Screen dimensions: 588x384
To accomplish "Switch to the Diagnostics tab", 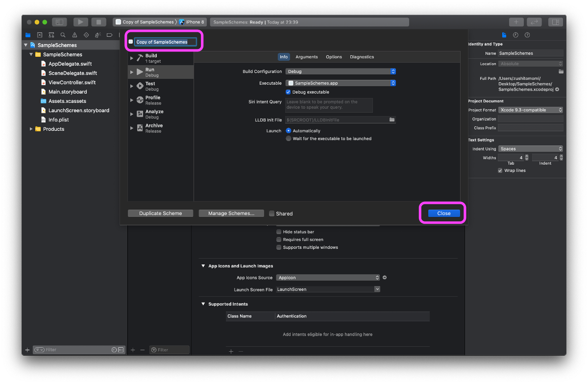I will pos(362,57).
